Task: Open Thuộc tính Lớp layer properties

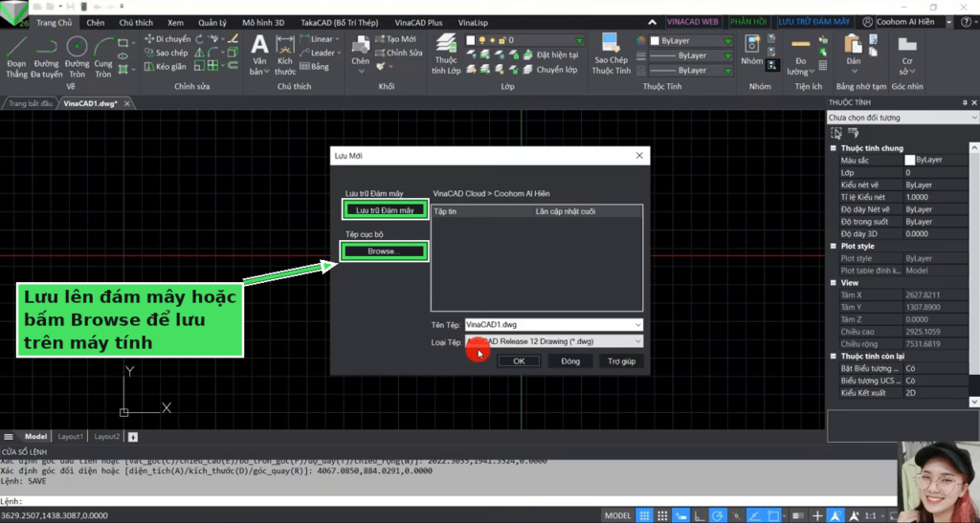Action: coord(446,54)
